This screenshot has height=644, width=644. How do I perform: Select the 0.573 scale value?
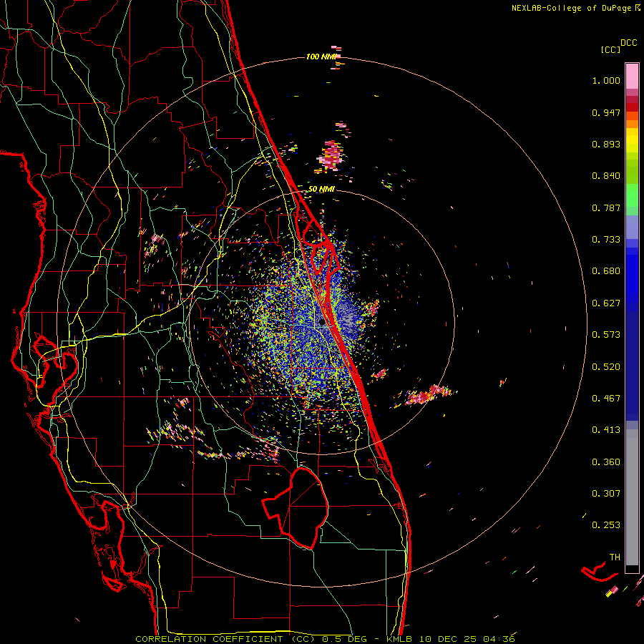tap(606, 335)
